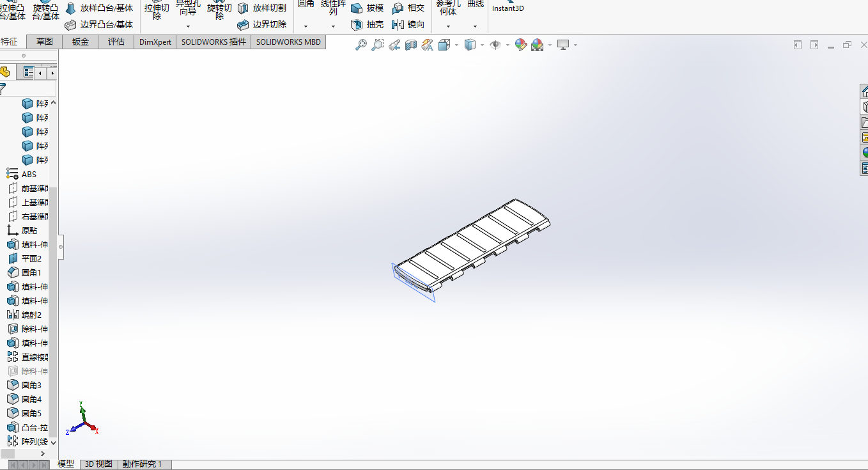Activate the Draft (拔模) tool icon
Image resolution: width=868 pixels, height=470 pixels.
(x=357, y=8)
